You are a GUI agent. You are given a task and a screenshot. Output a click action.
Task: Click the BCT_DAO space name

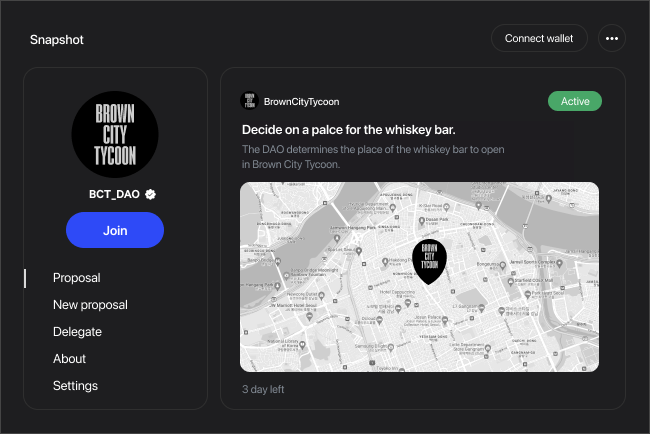point(114,194)
